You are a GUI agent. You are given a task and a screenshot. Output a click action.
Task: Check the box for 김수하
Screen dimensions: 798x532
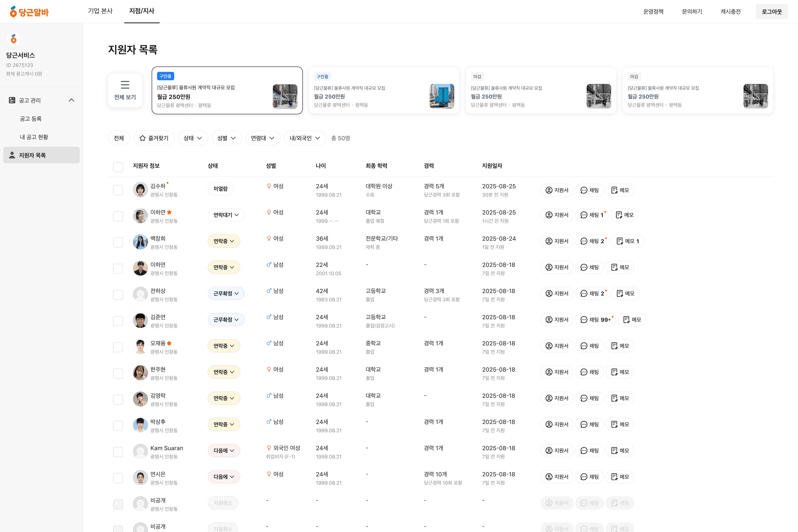[118, 190]
